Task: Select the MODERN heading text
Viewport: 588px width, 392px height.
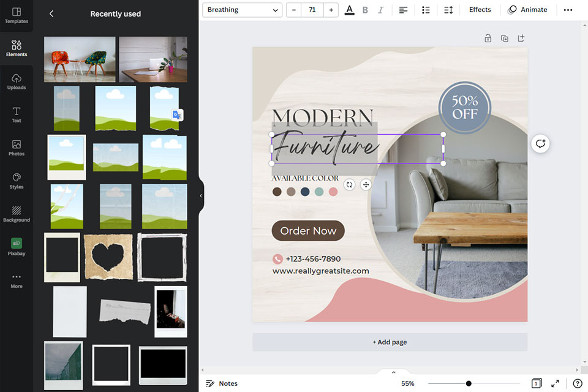Action: click(x=323, y=118)
